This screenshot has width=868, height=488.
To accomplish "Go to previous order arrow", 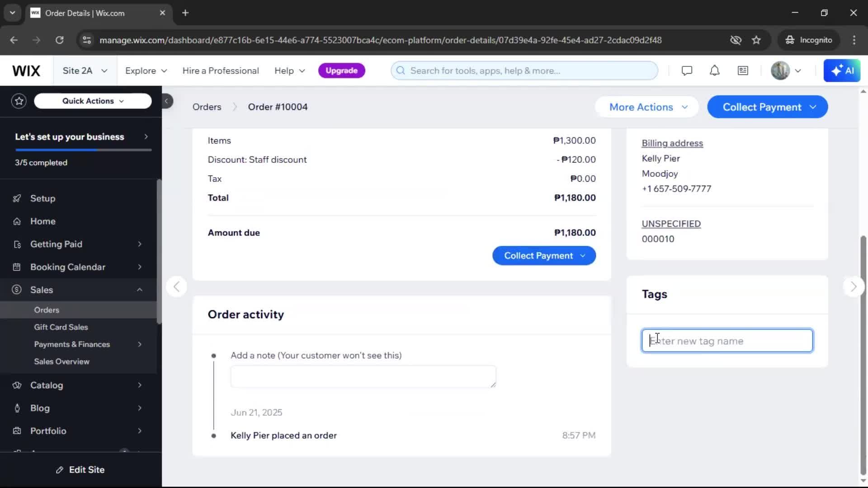I will 176,286.
